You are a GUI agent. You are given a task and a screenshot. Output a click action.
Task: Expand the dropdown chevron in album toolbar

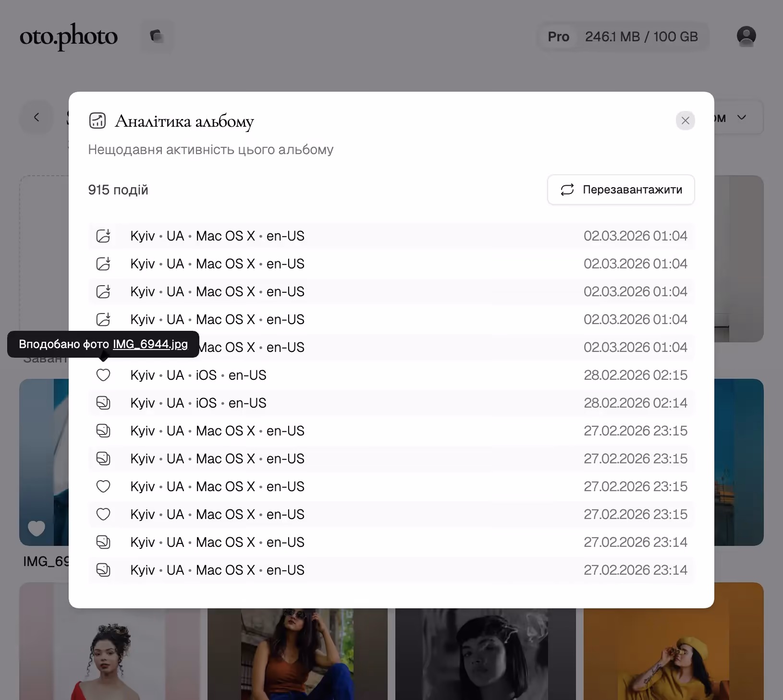pyautogui.click(x=742, y=117)
